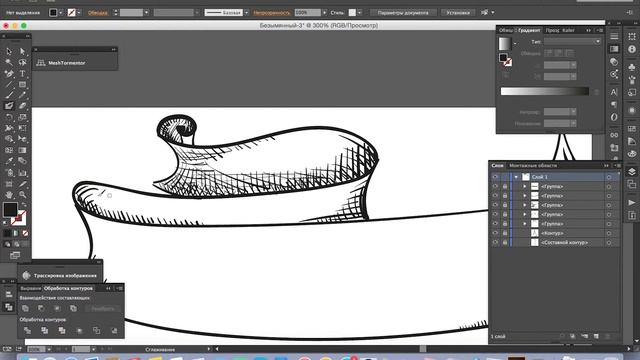Toggle lock on <Составной контур> row
Image resolution: width=640 pixels, height=360 pixels.
505,242
